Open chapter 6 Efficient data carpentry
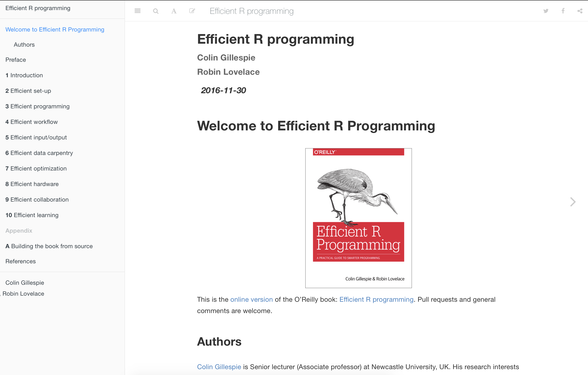588x375 pixels. coord(39,153)
